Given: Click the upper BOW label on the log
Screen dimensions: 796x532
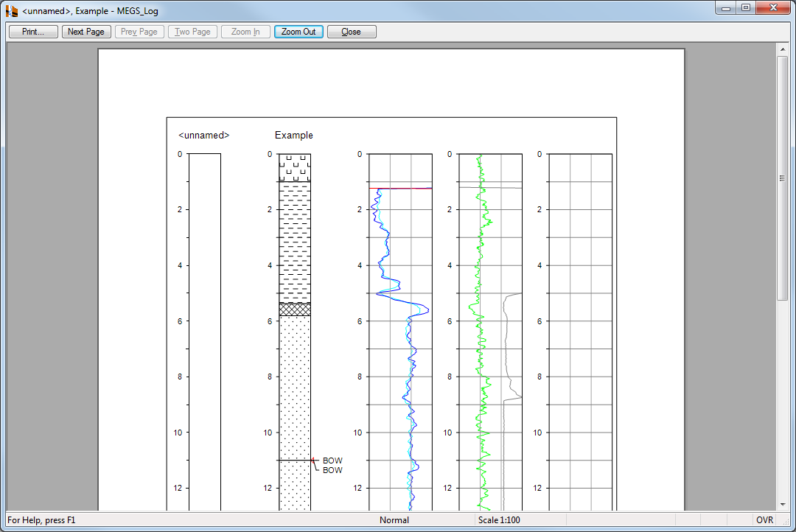Looking at the screenshot, I should click(x=332, y=461).
